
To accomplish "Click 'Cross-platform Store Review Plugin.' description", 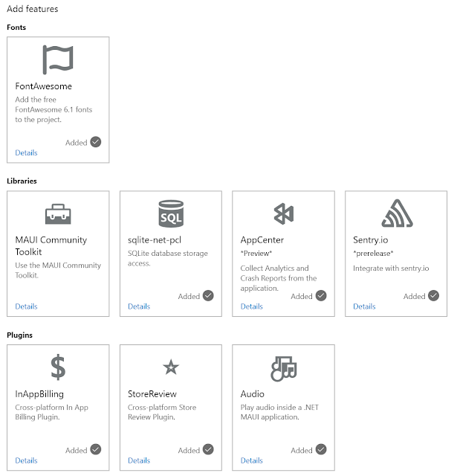I will pyautogui.click(x=162, y=412).
